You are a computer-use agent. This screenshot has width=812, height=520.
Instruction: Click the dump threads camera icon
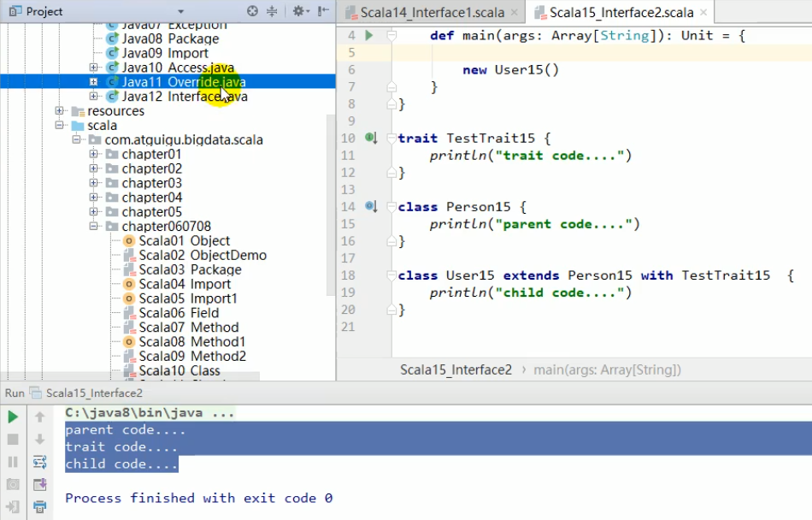click(x=13, y=484)
